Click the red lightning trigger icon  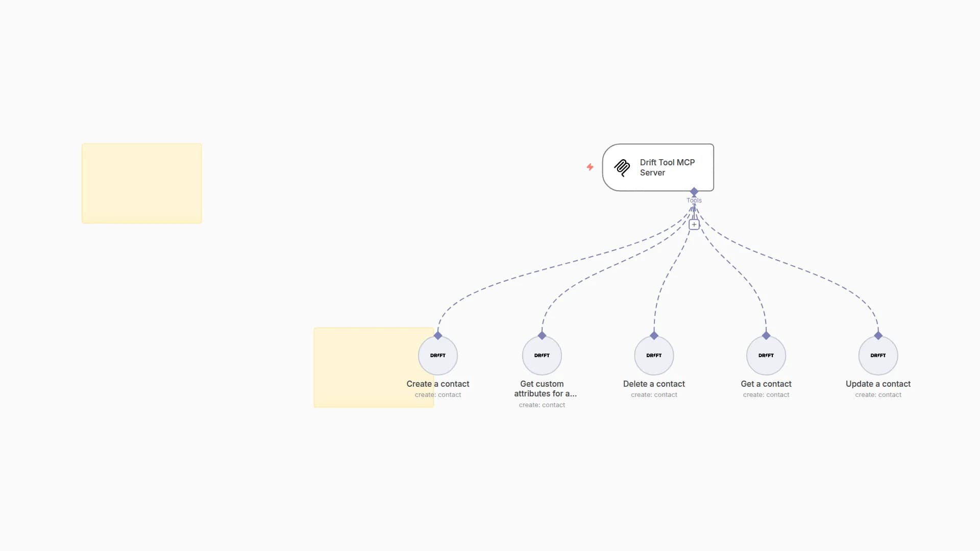(x=590, y=167)
